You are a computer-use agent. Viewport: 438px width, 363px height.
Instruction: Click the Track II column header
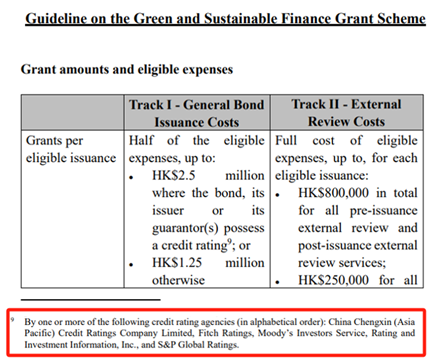click(347, 113)
